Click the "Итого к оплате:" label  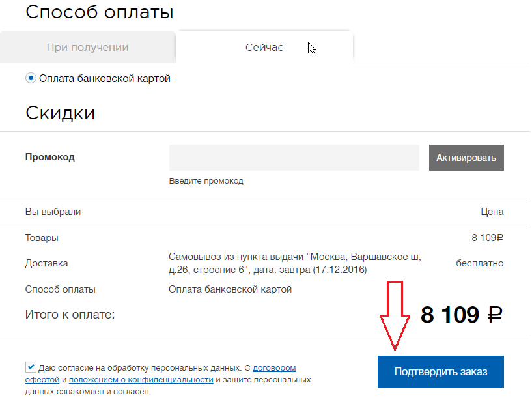pos(70,315)
